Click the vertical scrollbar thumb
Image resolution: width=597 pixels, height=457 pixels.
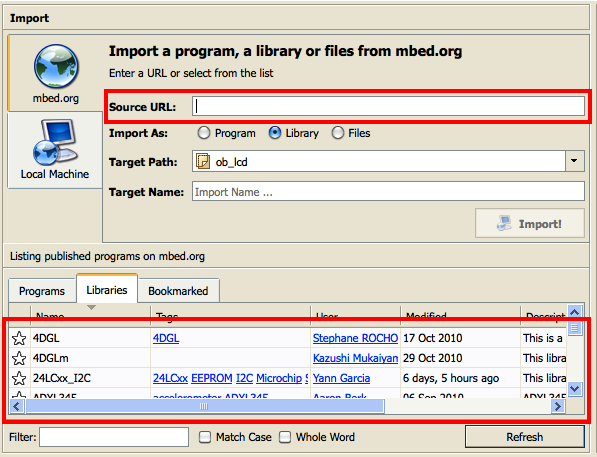coord(575,328)
